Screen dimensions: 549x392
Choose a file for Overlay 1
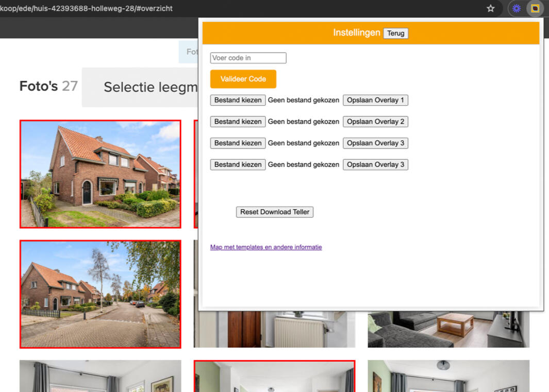pos(238,100)
